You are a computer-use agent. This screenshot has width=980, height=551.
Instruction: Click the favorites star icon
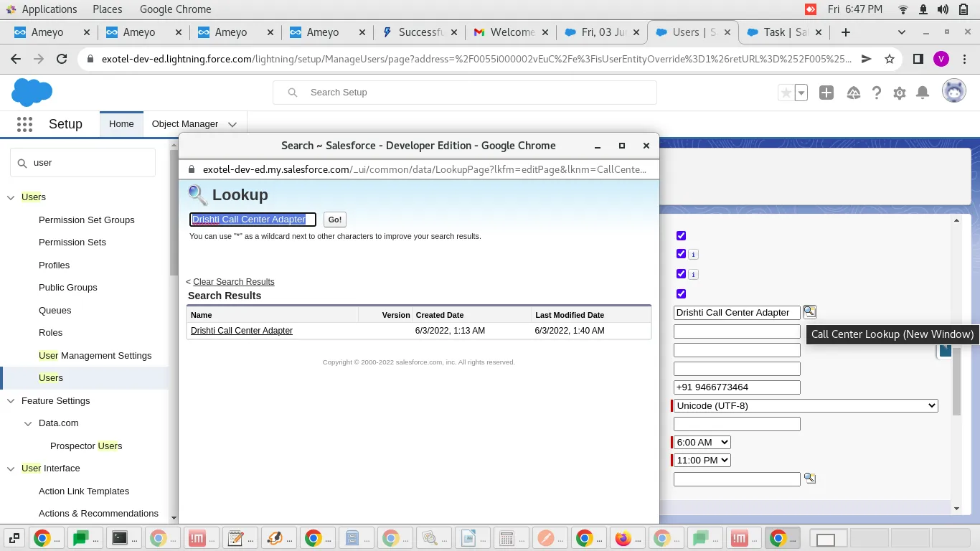coord(786,93)
